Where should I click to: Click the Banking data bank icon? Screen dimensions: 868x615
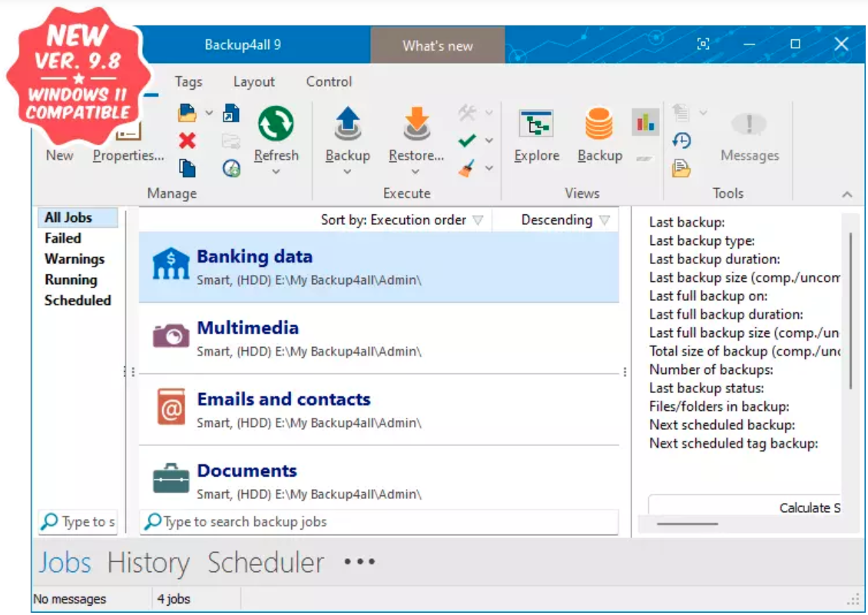click(171, 263)
